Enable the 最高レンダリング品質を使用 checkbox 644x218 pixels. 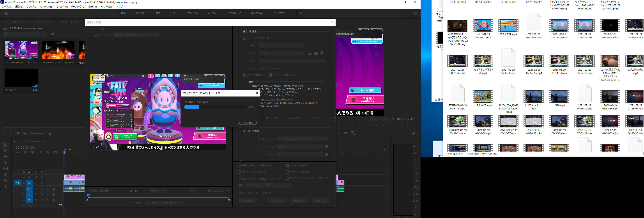click(239, 165)
